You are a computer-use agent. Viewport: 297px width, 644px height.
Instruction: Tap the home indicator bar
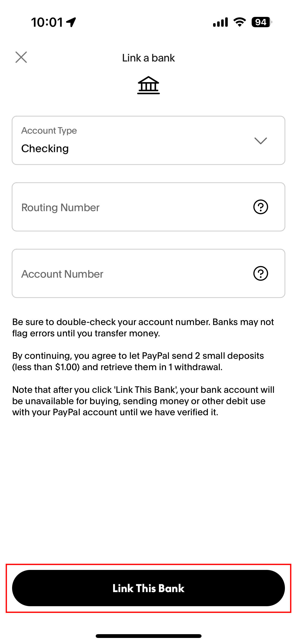(x=148, y=636)
